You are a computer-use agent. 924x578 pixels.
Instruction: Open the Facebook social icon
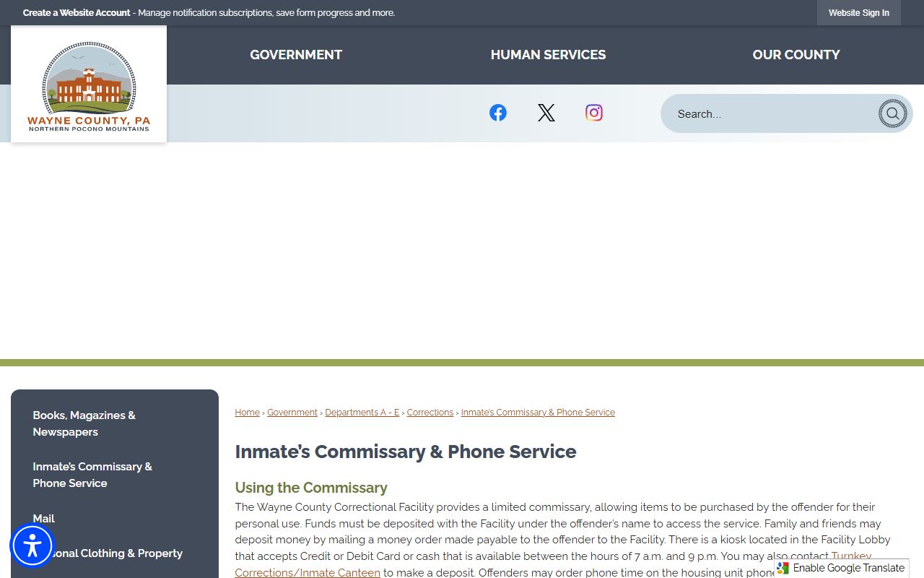coord(498,113)
